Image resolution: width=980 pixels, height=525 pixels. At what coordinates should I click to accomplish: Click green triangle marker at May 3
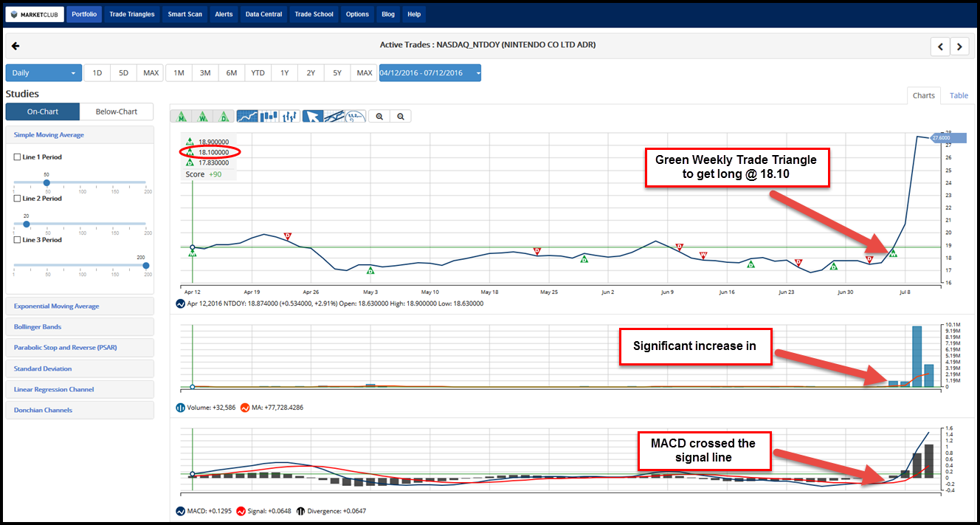tap(370, 270)
